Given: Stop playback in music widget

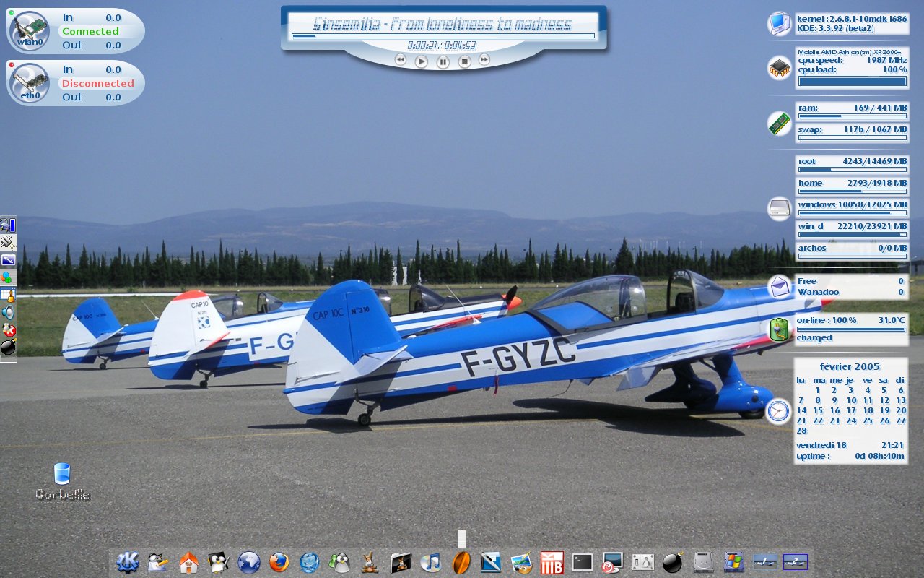Looking at the screenshot, I should click(465, 61).
